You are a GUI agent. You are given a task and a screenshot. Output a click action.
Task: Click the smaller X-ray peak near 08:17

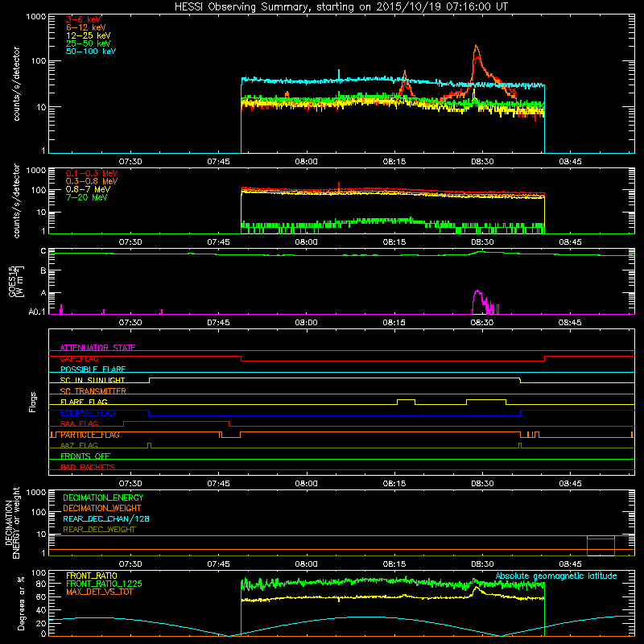(405, 72)
